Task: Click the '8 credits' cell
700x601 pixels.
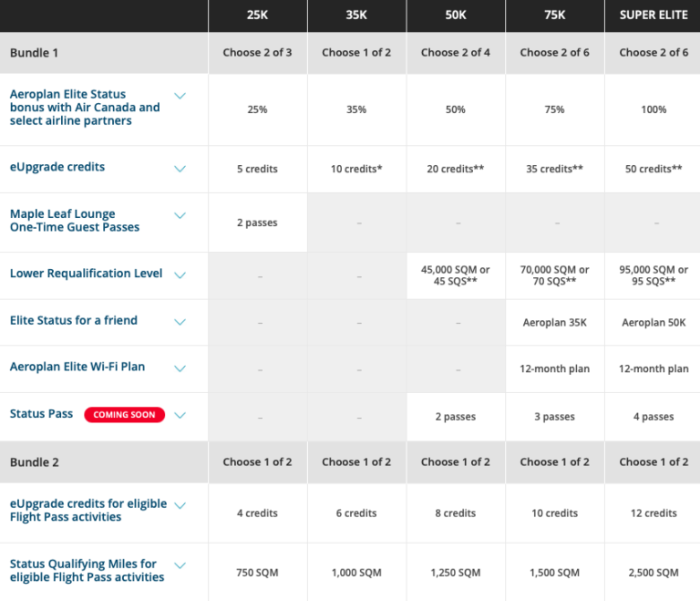Action: [x=456, y=513]
